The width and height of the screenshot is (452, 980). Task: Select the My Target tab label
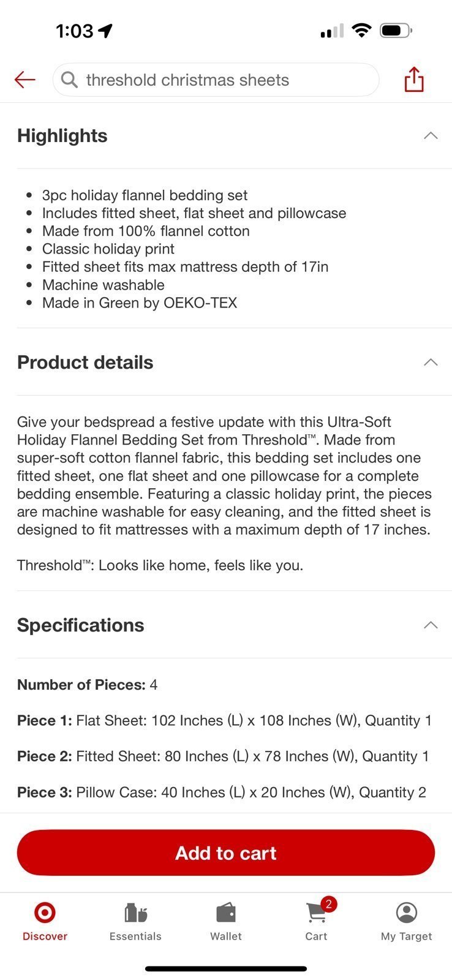407,936
